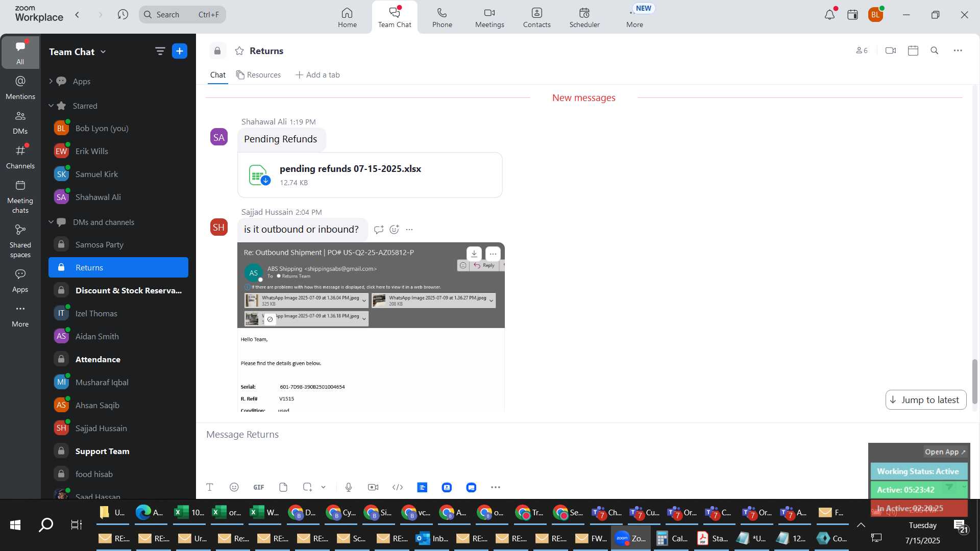Start a video meeting in Returns channel

[x=891, y=51]
